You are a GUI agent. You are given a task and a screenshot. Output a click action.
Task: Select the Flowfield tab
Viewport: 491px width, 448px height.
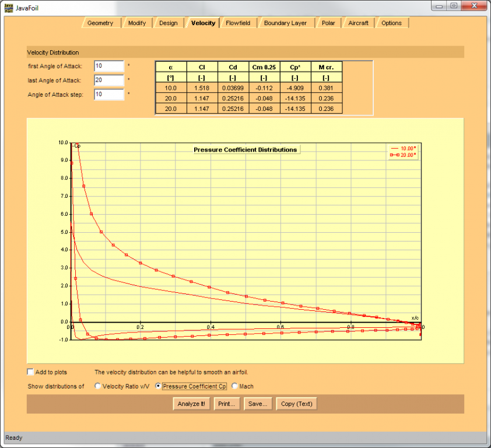coord(238,23)
